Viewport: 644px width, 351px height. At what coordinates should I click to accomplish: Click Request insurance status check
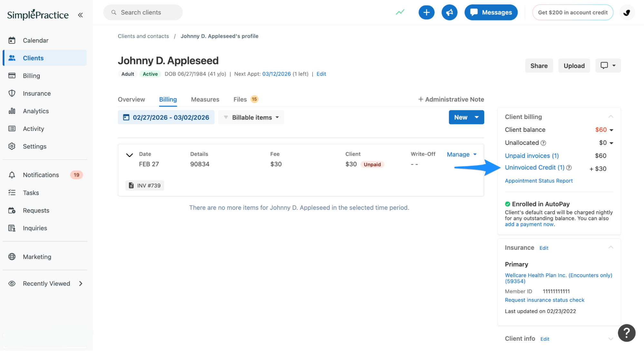click(x=544, y=300)
